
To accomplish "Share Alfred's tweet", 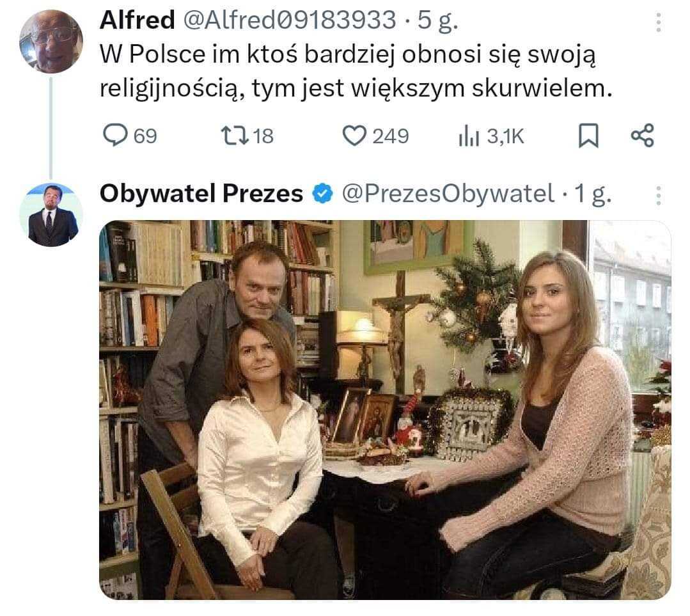I will pyautogui.click(x=643, y=136).
